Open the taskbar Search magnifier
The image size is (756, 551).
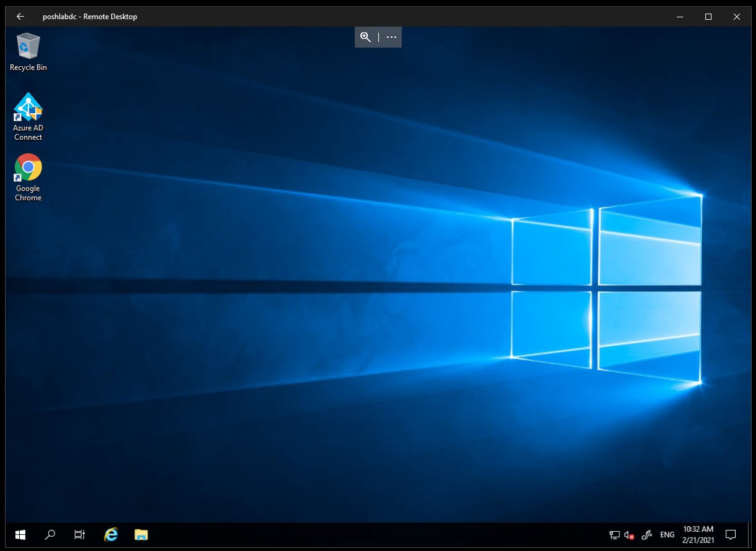(51, 534)
